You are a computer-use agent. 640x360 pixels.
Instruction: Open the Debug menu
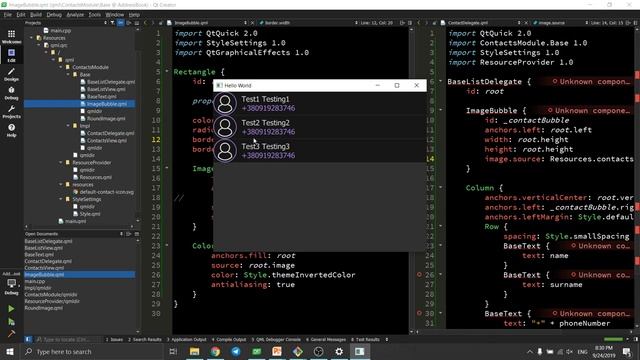(54, 15)
